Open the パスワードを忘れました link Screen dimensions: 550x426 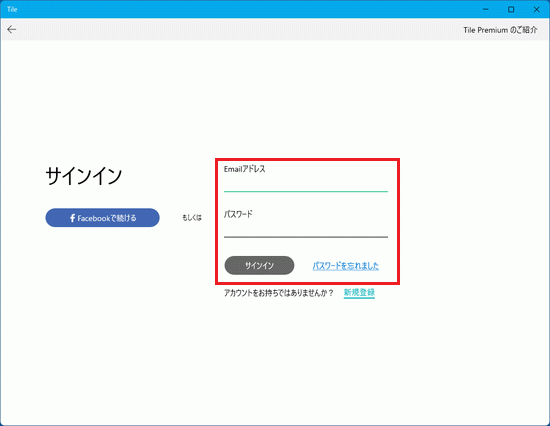click(346, 266)
